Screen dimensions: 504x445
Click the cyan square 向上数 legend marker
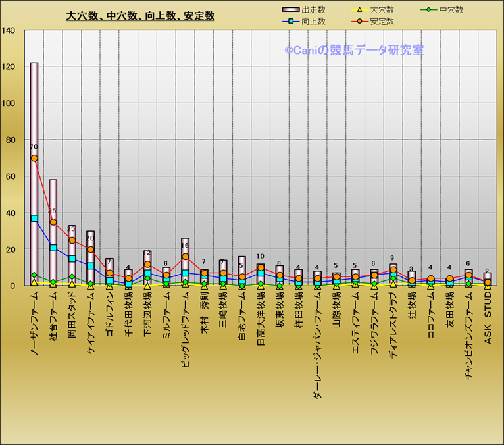(x=290, y=22)
